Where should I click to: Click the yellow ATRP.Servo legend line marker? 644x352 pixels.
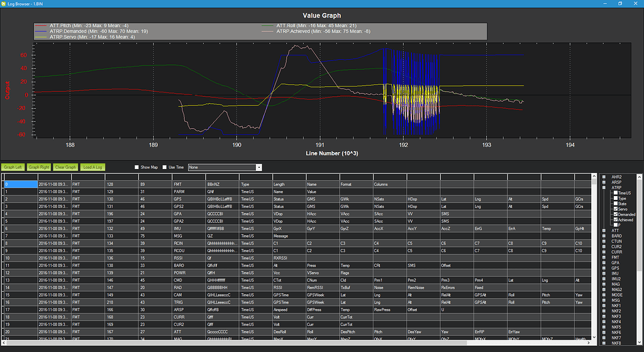41,37
